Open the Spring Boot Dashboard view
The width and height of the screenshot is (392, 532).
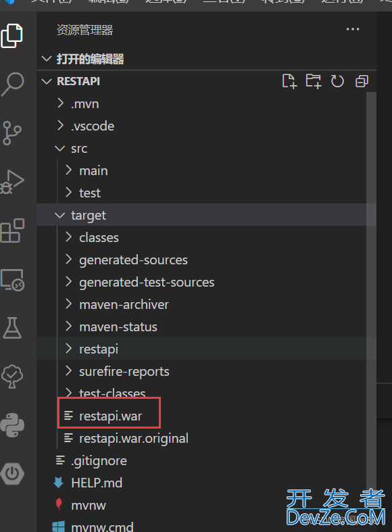click(x=12, y=473)
